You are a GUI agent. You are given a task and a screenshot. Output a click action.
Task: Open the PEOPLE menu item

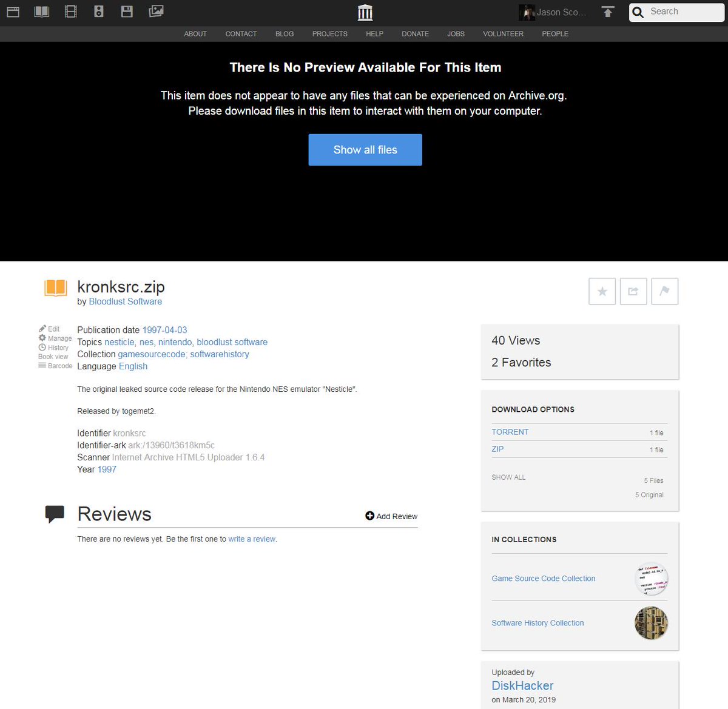[555, 34]
